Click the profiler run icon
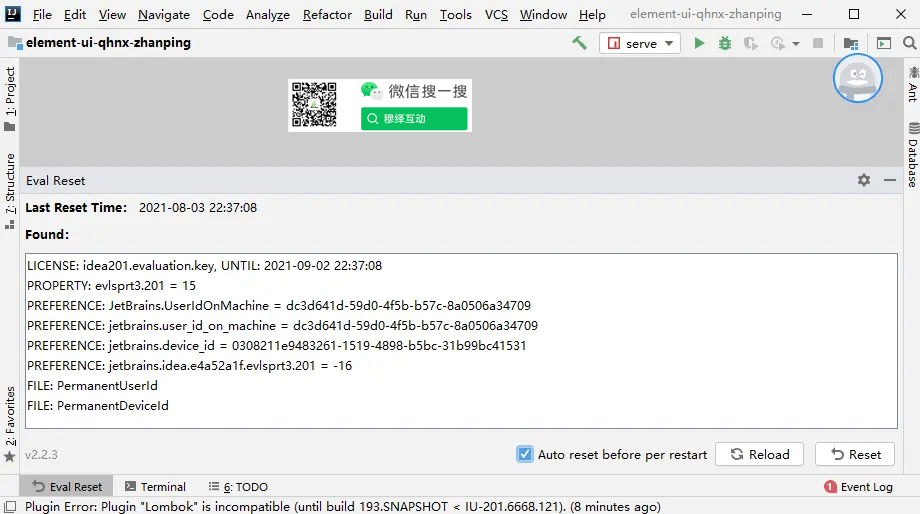920x514 pixels. tap(777, 43)
